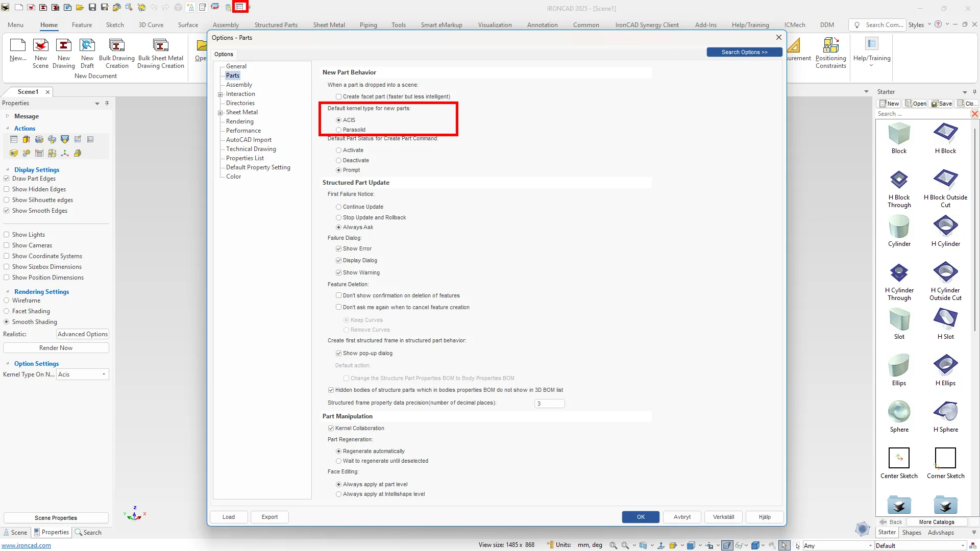The height and width of the screenshot is (551, 980).
Task: Open the Sheet Metal ribbon tab
Action: [329, 24]
